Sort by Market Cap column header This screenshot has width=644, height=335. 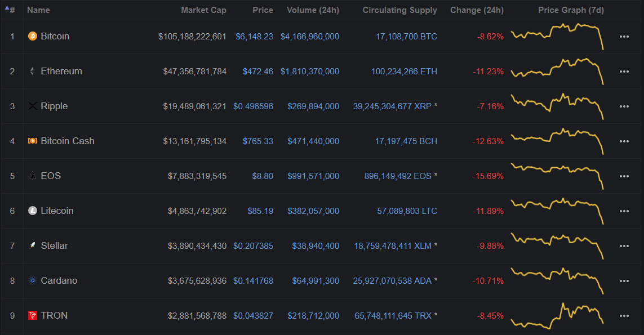coord(204,10)
